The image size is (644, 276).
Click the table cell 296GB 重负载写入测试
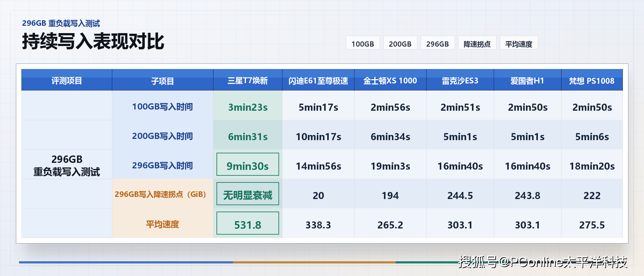pyautogui.click(x=67, y=165)
